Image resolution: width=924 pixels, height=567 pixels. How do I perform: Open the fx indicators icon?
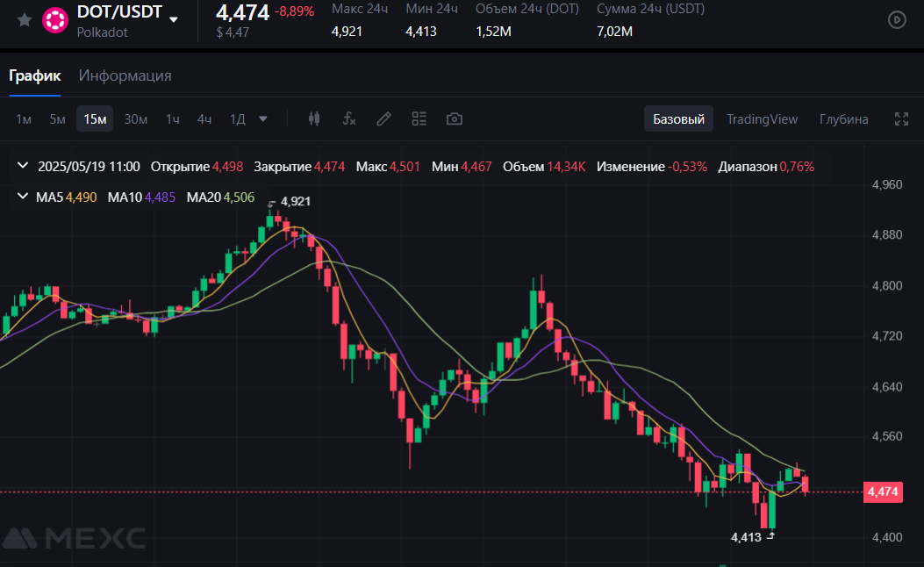click(349, 119)
